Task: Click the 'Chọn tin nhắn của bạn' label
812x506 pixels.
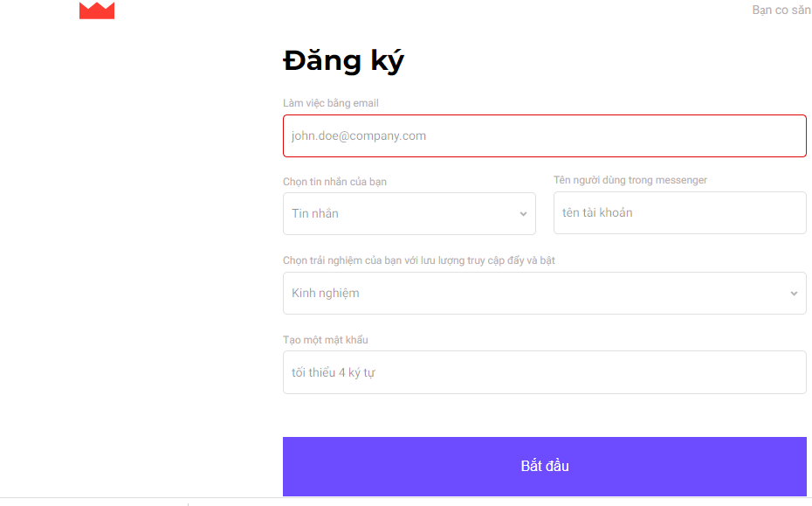Action: click(x=334, y=182)
